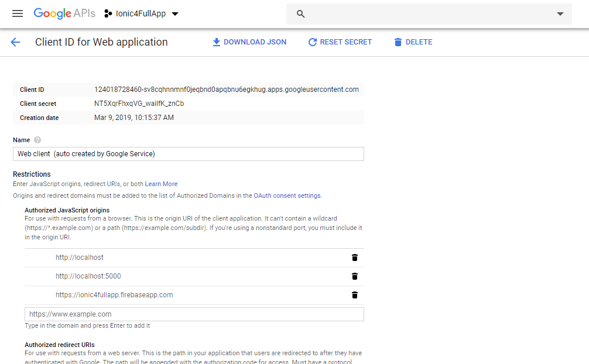Click the Authorized redirect URIs heading
The width and height of the screenshot is (589, 364).
60,345
